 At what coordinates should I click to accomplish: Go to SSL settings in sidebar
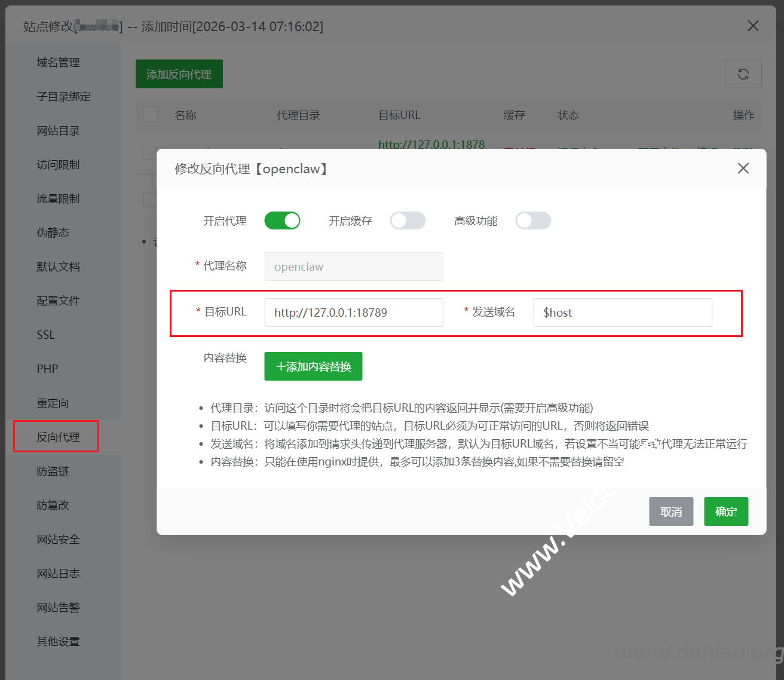pos(45,335)
